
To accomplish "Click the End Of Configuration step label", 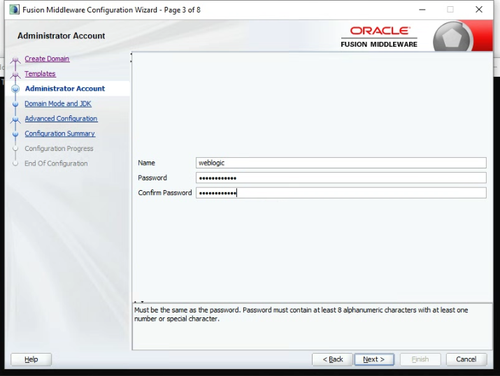I will [x=56, y=163].
